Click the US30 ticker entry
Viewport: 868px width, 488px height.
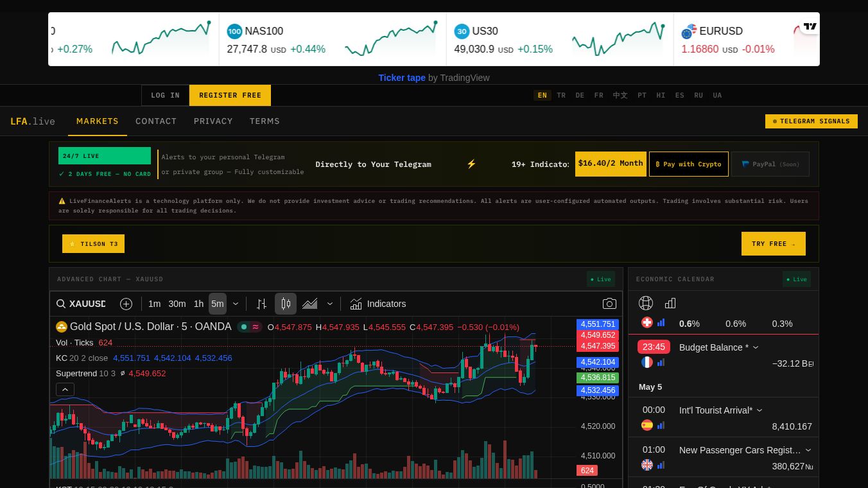[560, 39]
